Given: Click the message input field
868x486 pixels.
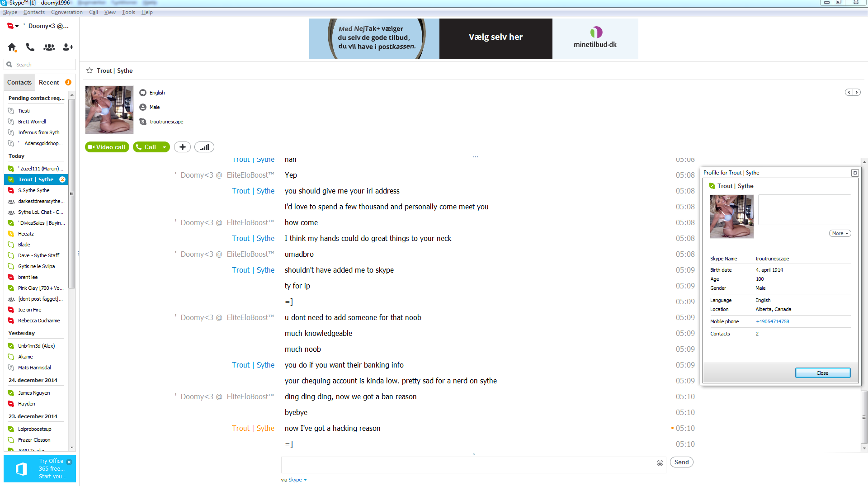Looking at the screenshot, I should click(468, 465).
